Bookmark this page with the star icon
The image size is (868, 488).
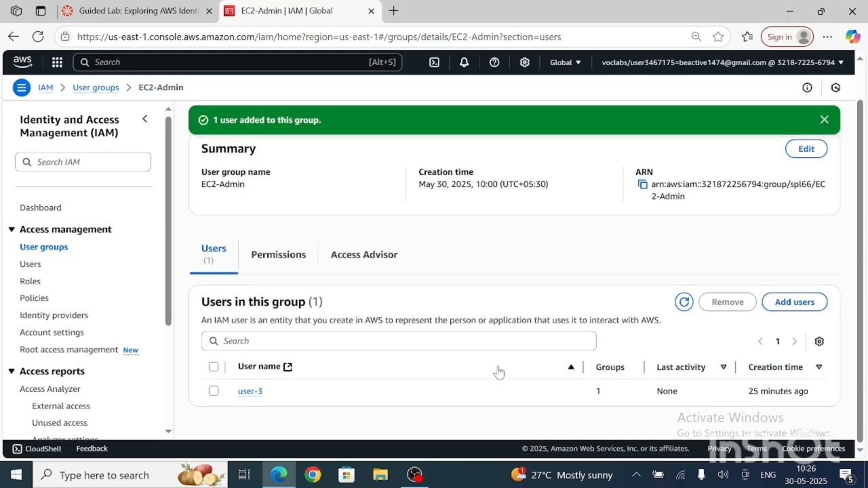pyautogui.click(x=718, y=37)
